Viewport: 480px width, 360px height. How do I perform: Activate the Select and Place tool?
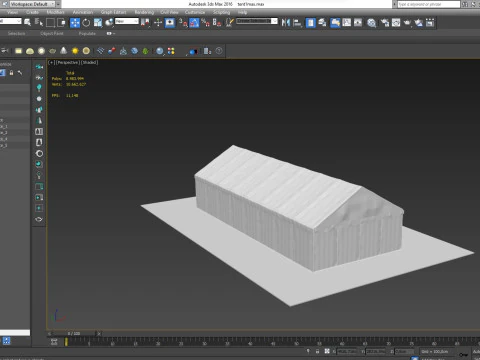coord(109,22)
